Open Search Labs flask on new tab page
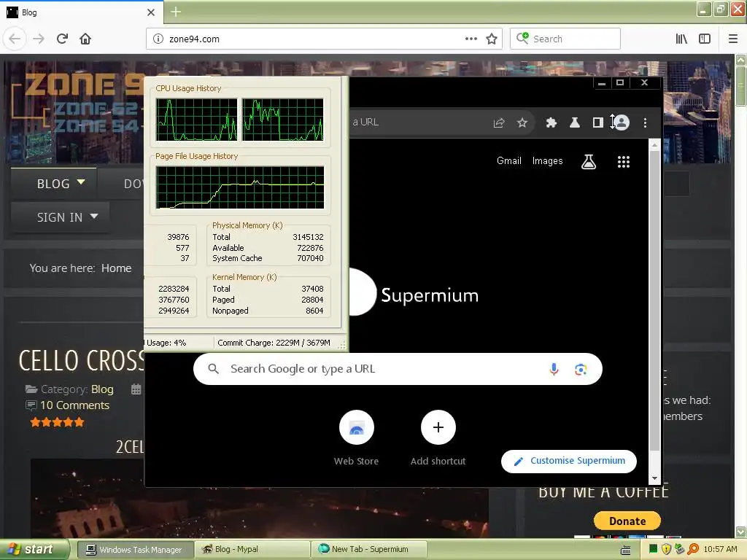The image size is (747, 560). click(589, 162)
